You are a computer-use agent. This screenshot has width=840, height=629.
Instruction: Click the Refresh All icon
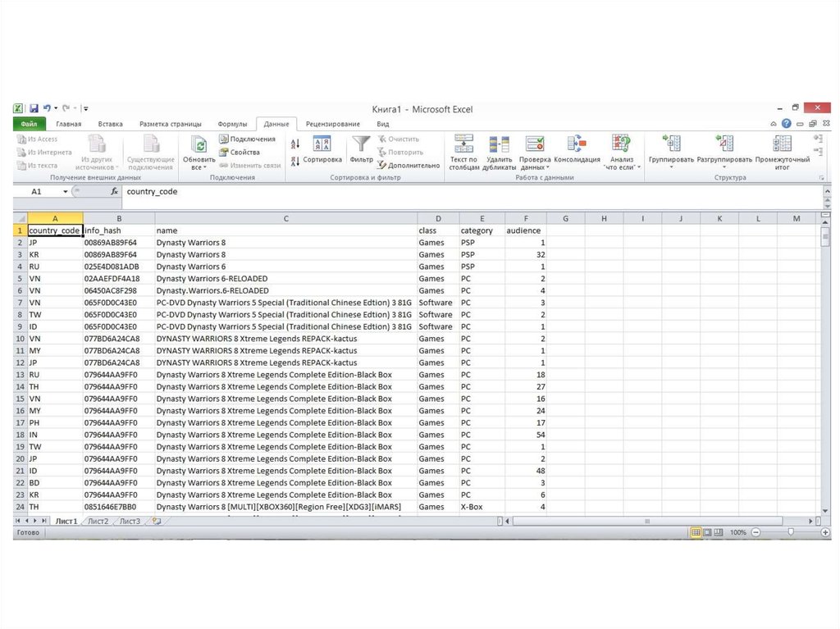[x=199, y=144]
